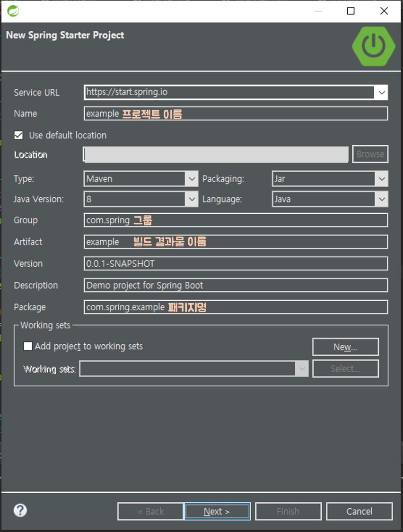Image resolution: width=403 pixels, height=532 pixels.
Task: Click the 'Java Version:' label
Action: (x=39, y=199)
